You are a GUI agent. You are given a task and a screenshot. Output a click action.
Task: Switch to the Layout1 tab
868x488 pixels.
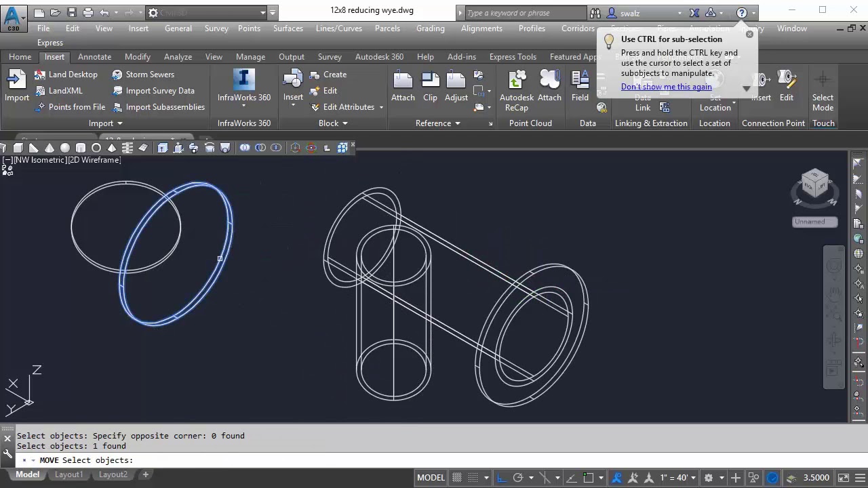[x=68, y=474]
